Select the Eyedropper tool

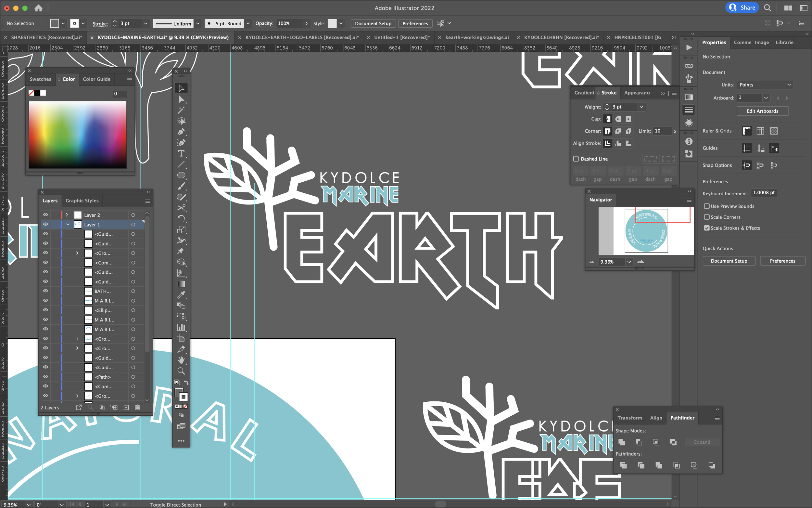[x=181, y=295]
